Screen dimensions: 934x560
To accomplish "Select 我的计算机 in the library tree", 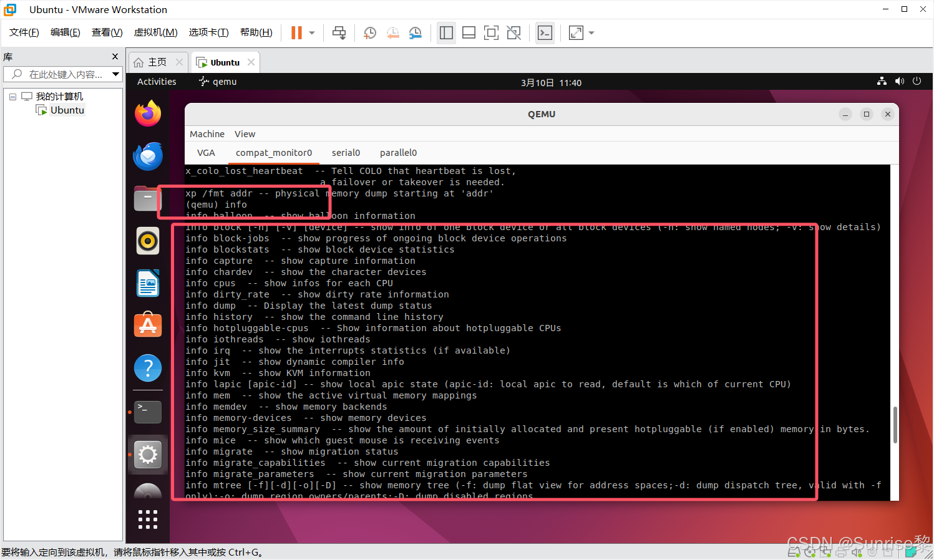I will 59,97.
